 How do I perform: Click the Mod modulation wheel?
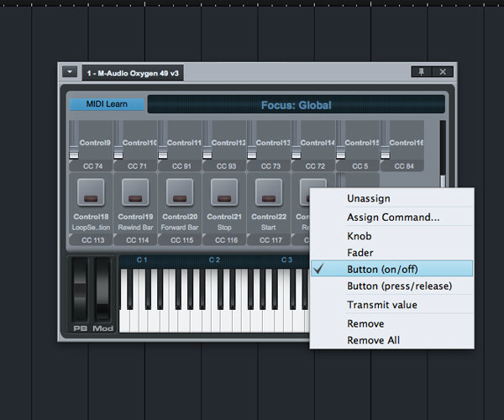tap(102, 290)
